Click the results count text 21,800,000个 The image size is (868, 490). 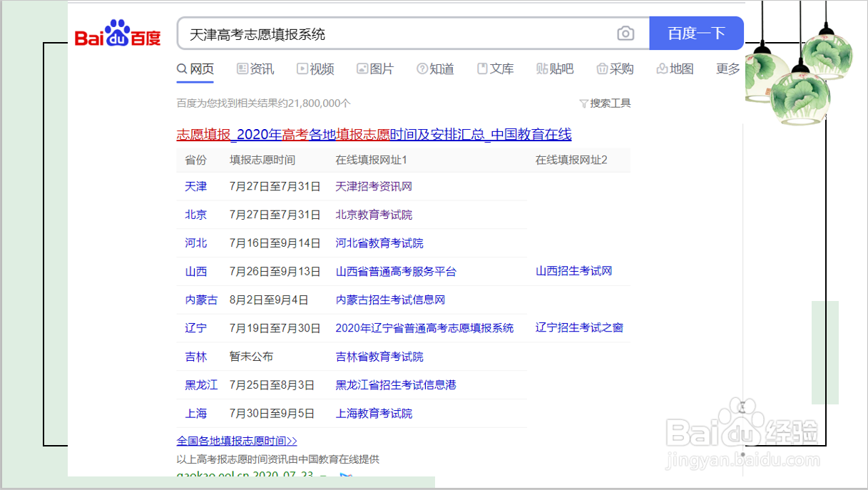319,103
